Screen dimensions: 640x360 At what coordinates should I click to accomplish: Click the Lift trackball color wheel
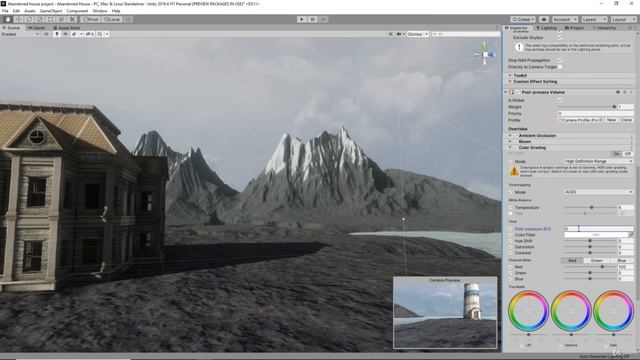pyautogui.click(x=528, y=311)
